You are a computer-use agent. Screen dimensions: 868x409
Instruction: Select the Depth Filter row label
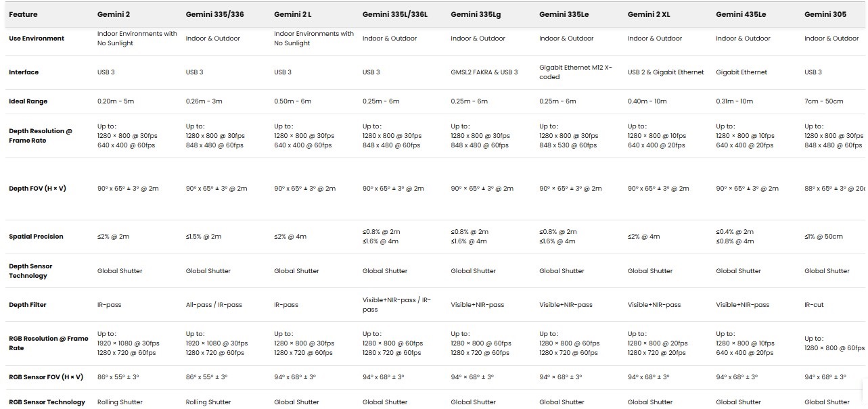[28, 305]
